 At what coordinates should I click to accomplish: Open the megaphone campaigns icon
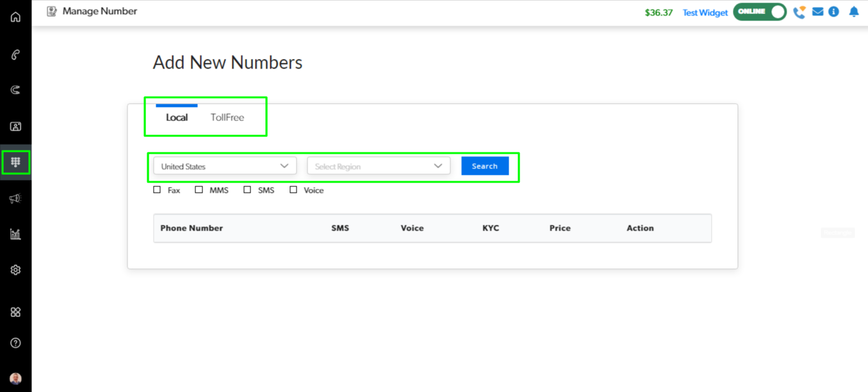pos(15,199)
